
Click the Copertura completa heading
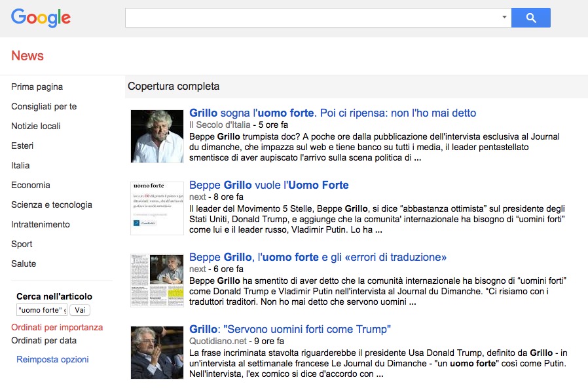point(174,87)
